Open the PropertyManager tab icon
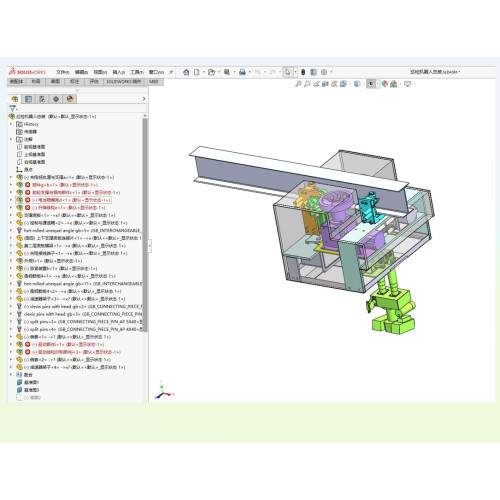 (28, 99)
